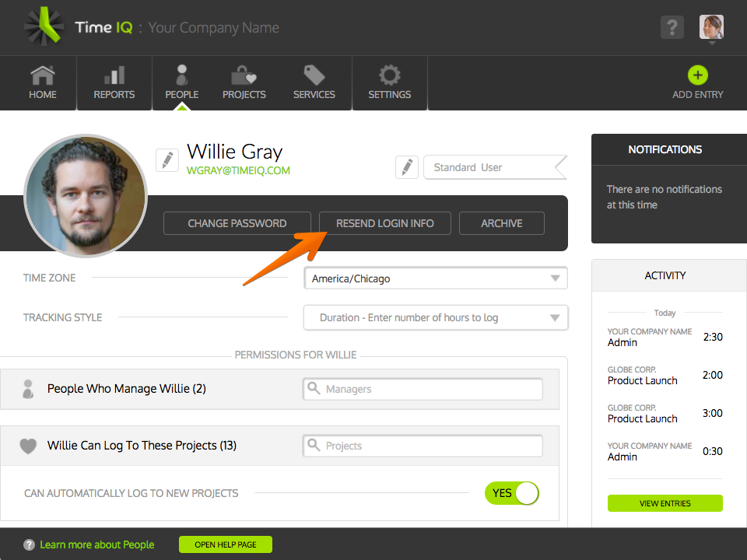The width and height of the screenshot is (747, 560).
Task: Open the SERVICES tab label
Action: 314,95
